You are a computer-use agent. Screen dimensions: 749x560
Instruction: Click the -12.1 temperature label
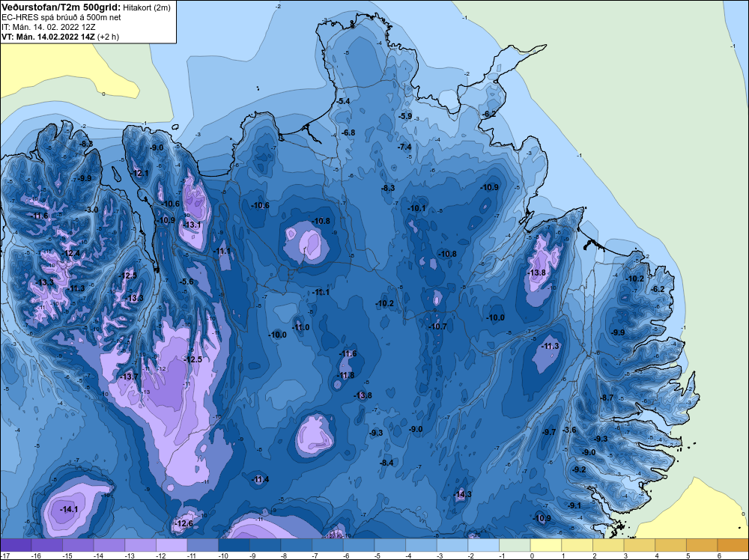(141, 173)
